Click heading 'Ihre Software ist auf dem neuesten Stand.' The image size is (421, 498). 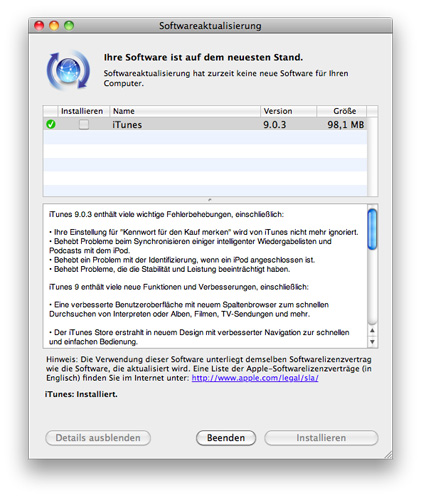coord(203,57)
